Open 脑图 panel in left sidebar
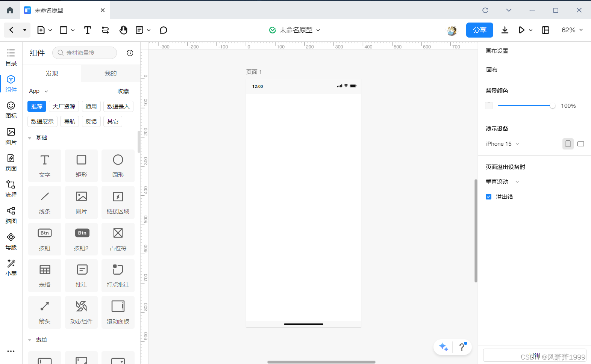The width and height of the screenshot is (591, 364). (x=11, y=215)
